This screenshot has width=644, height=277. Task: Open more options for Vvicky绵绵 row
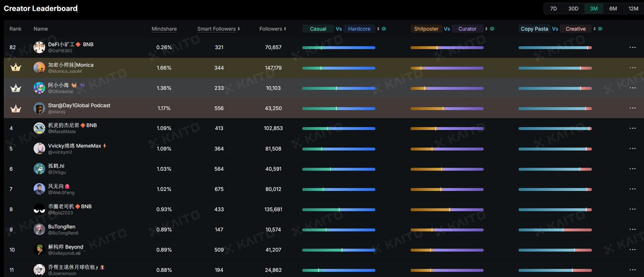coord(632,148)
